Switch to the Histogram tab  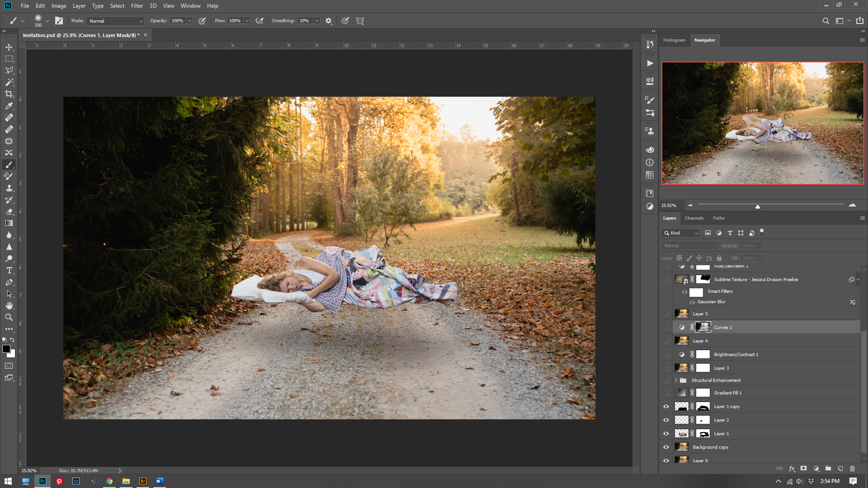[x=674, y=40]
